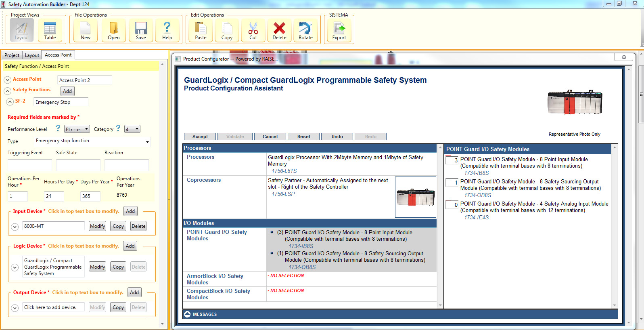Click the Accept button in configurator
Screen dimensions: 644x330
coord(200,137)
